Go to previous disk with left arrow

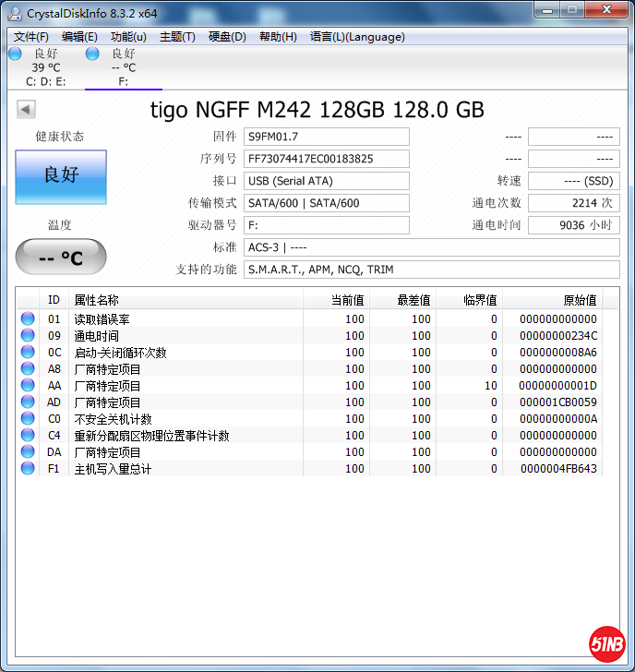point(26,110)
